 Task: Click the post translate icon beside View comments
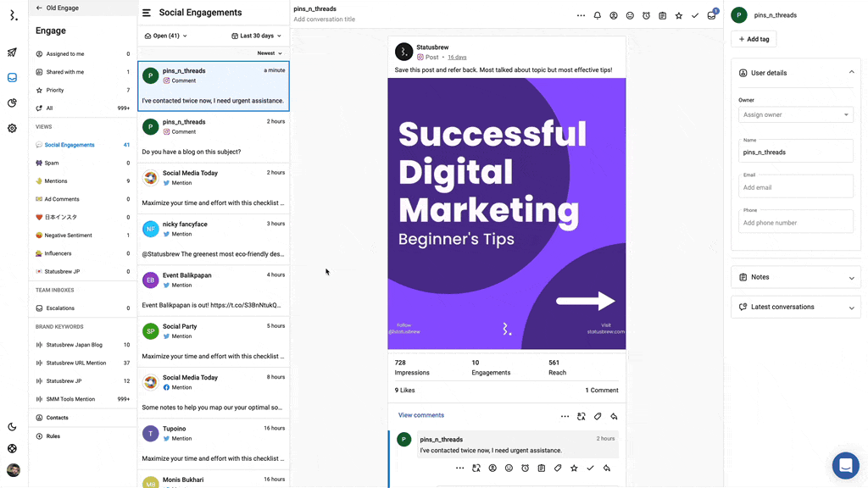click(581, 417)
